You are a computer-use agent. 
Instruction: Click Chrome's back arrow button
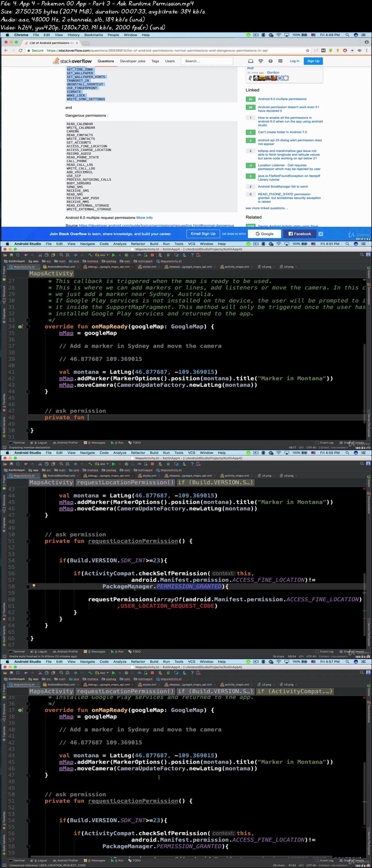point(6,51)
